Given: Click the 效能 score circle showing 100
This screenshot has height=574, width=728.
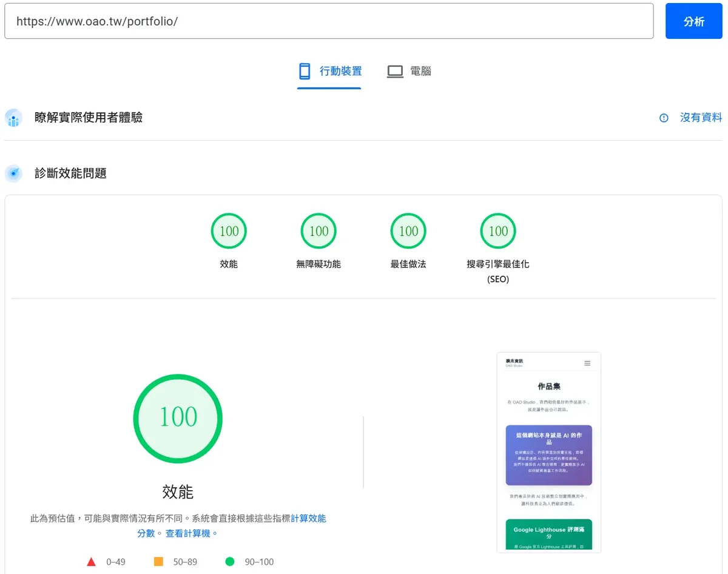Looking at the screenshot, I should (228, 231).
